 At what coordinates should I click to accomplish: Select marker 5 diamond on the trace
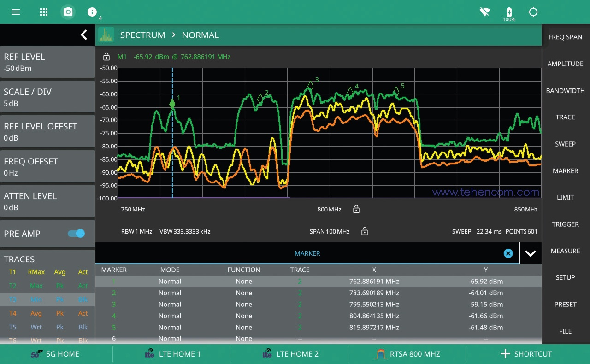396,91
